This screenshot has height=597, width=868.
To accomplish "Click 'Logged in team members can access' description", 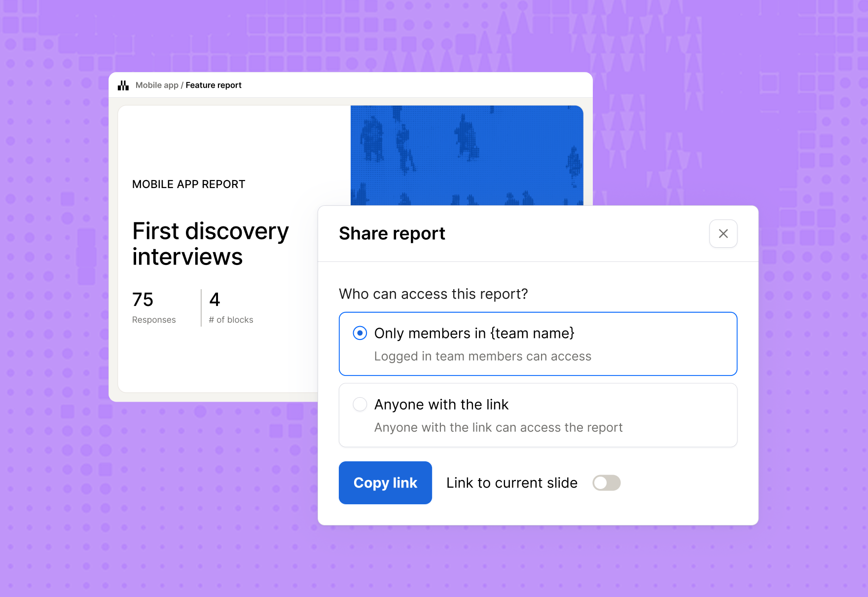I will [483, 356].
